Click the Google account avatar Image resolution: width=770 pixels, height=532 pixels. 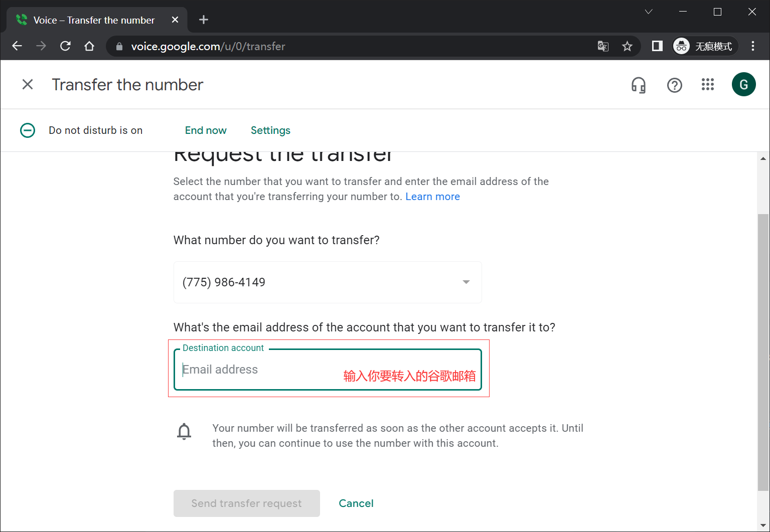click(744, 84)
